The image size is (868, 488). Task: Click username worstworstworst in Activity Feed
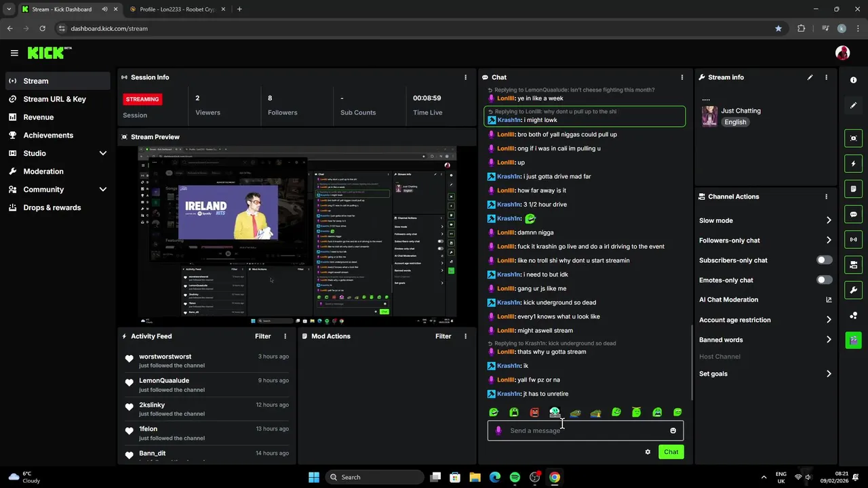165,357
